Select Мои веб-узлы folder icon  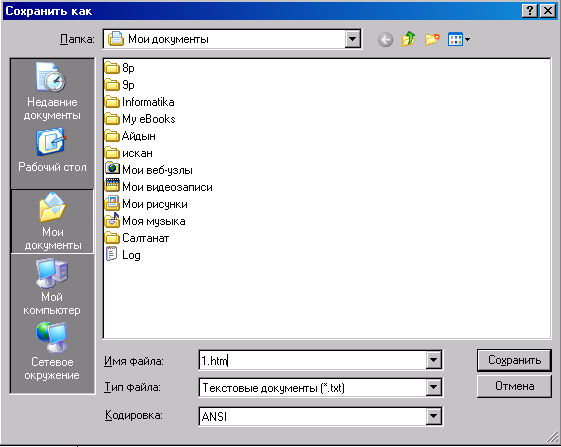pyautogui.click(x=112, y=169)
